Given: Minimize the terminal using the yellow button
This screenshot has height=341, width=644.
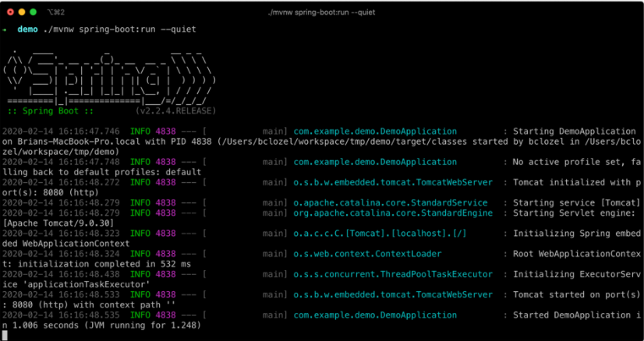Looking at the screenshot, I should click(x=22, y=12).
